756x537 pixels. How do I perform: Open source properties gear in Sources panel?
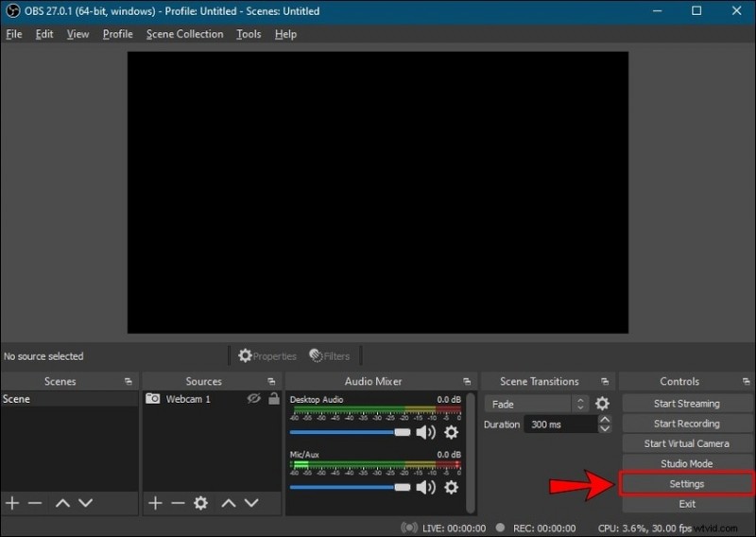tap(200, 503)
